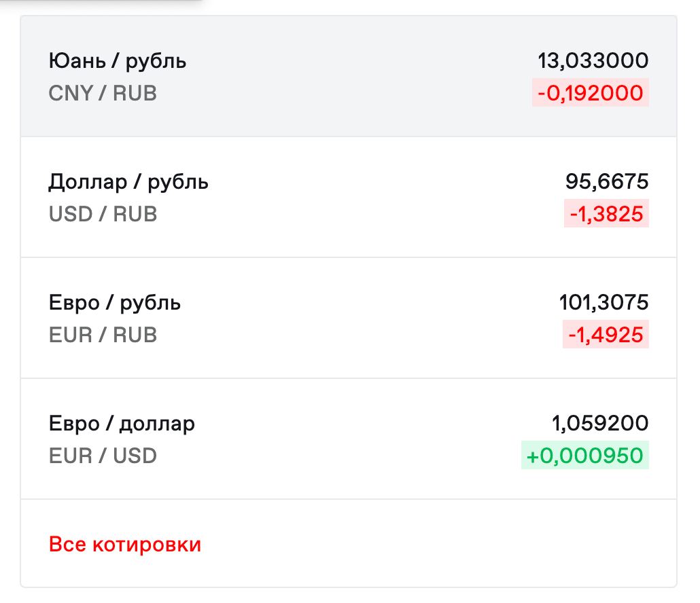Select the whole dollar-to-ruble quote row
Screen dimensions: 700x603
[x=349, y=198]
